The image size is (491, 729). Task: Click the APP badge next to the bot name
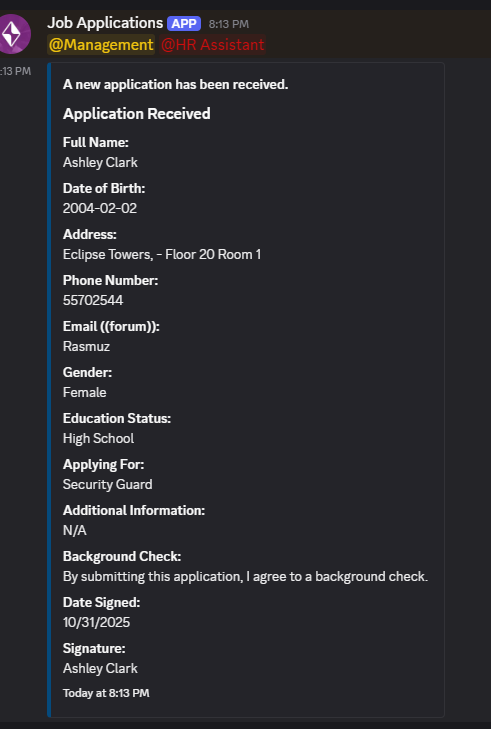click(184, 23)
